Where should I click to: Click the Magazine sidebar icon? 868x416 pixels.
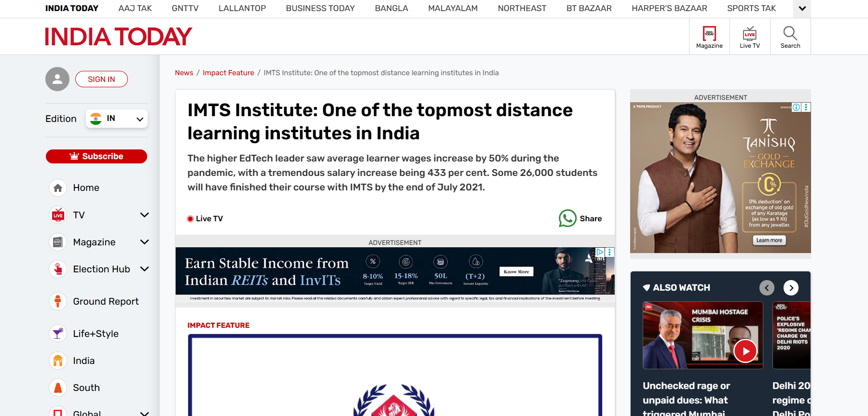[x=58, y=242]
